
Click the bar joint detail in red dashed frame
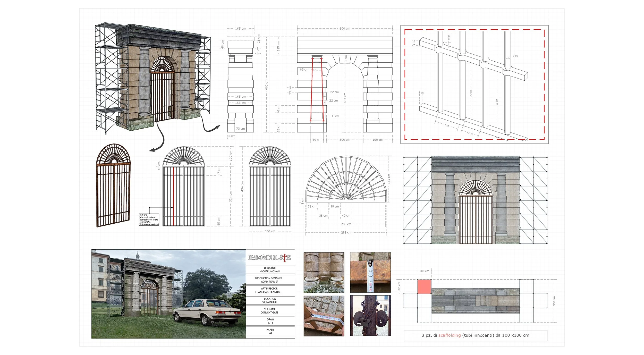[474, 84]
